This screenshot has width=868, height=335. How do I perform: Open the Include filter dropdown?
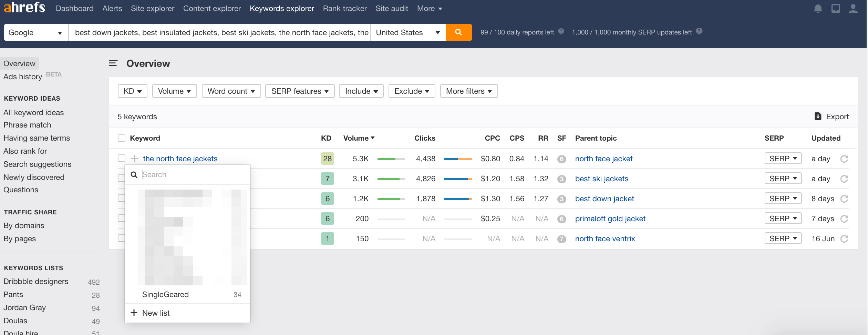[361, 91]
